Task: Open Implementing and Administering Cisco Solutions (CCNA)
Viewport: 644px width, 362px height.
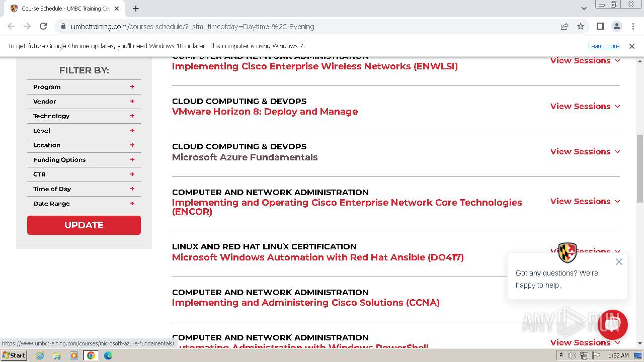Action: click(x=306, y=303)
